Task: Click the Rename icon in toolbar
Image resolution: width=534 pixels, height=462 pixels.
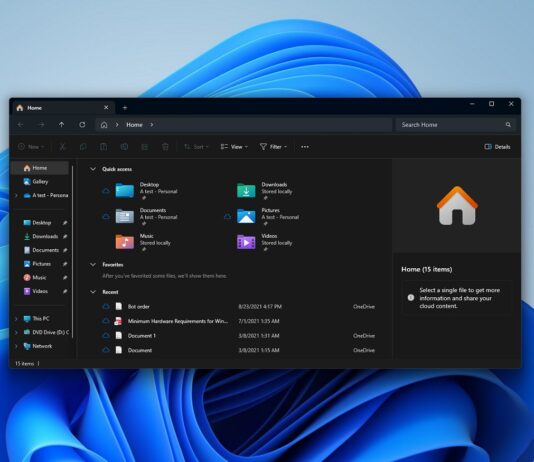Action: point(124,147)
